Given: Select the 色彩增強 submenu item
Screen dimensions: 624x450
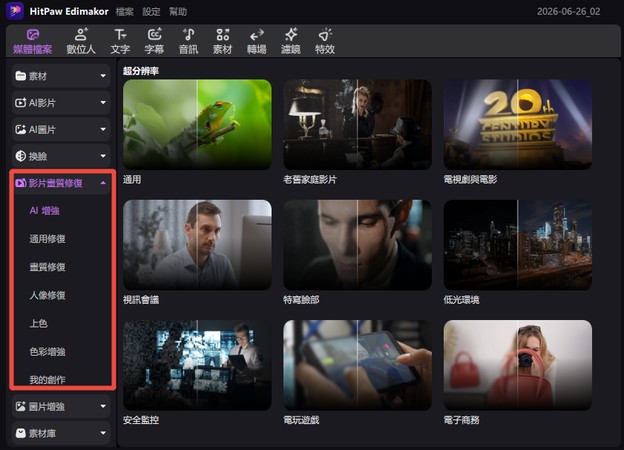Looking at the screenshot, I should coord(47,352).
